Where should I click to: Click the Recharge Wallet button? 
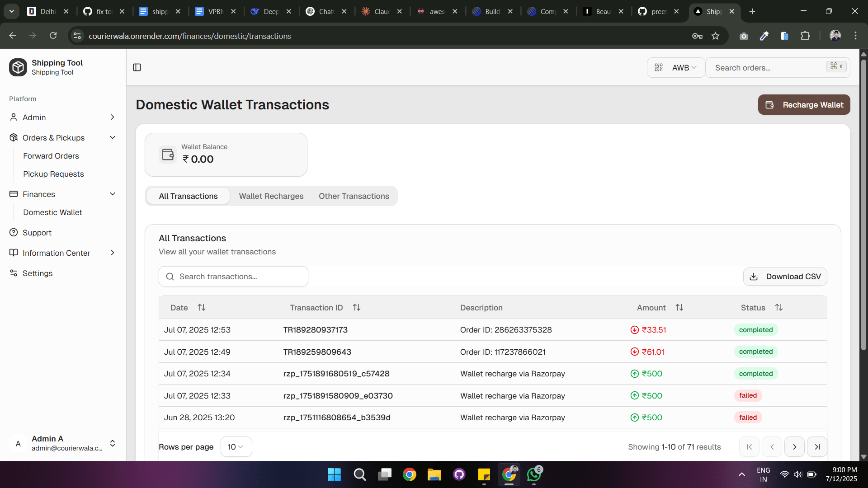click(x=804, y=105)
